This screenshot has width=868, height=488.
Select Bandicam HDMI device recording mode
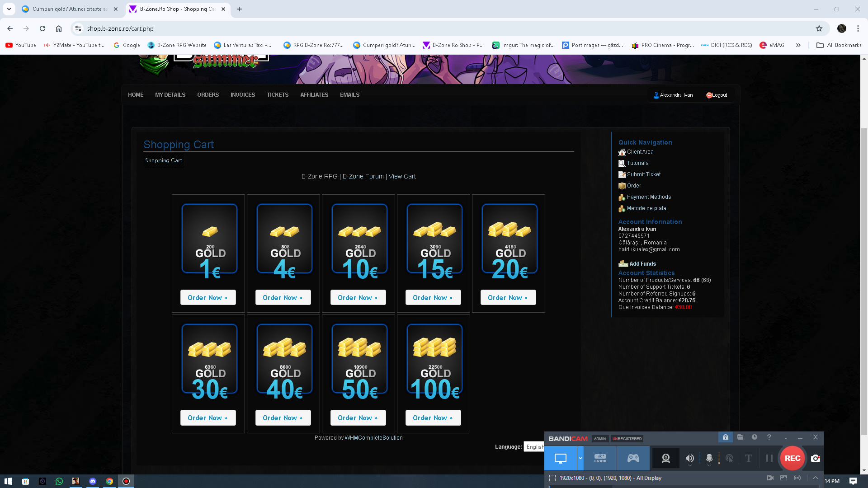(600, 458)
